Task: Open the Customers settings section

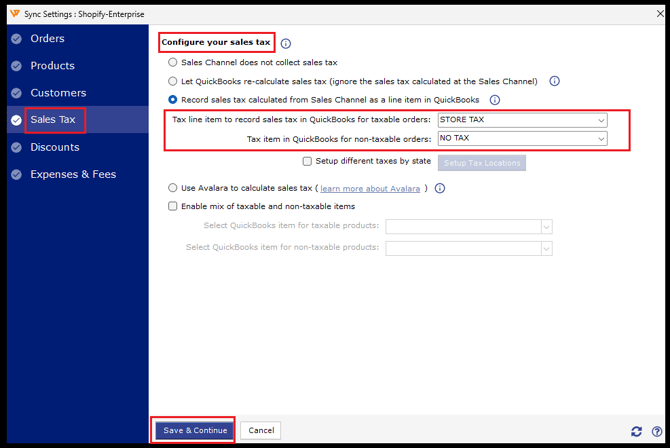Action: (x=78, y=93)
